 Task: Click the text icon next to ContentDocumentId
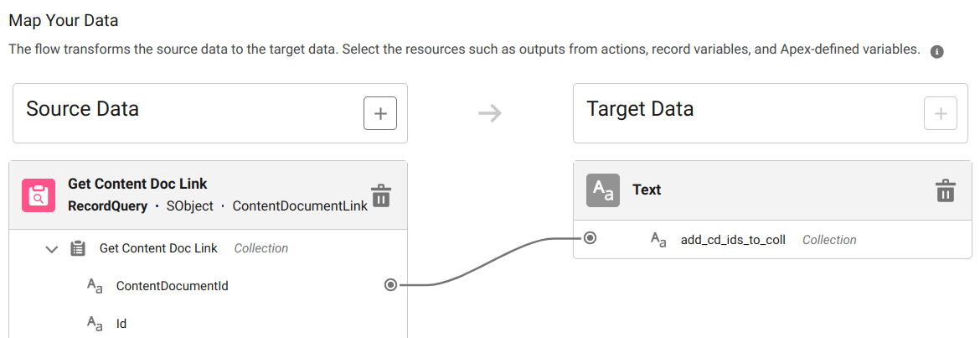(x=95, y=286)
